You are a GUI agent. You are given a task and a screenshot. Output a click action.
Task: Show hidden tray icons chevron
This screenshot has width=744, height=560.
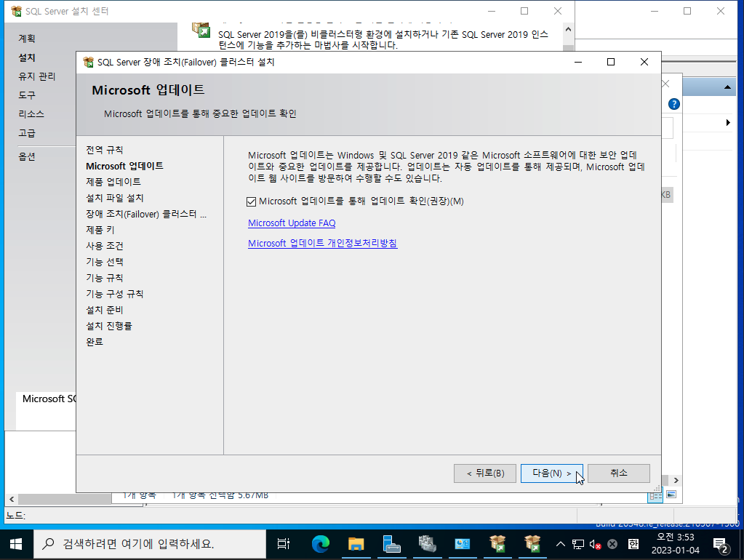(x=561, y=544)
